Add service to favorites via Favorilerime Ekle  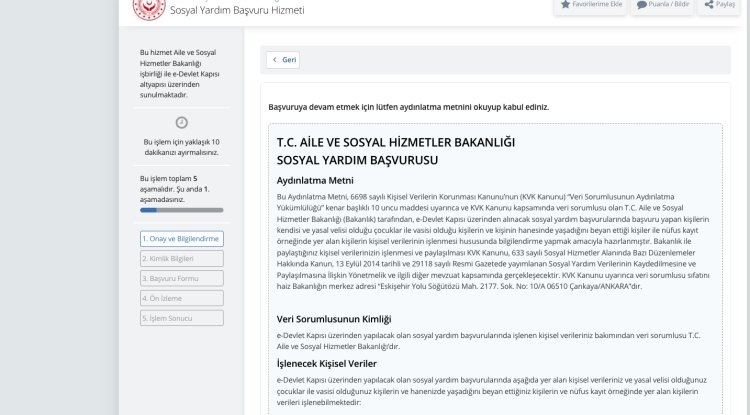[x=590, y=5]
